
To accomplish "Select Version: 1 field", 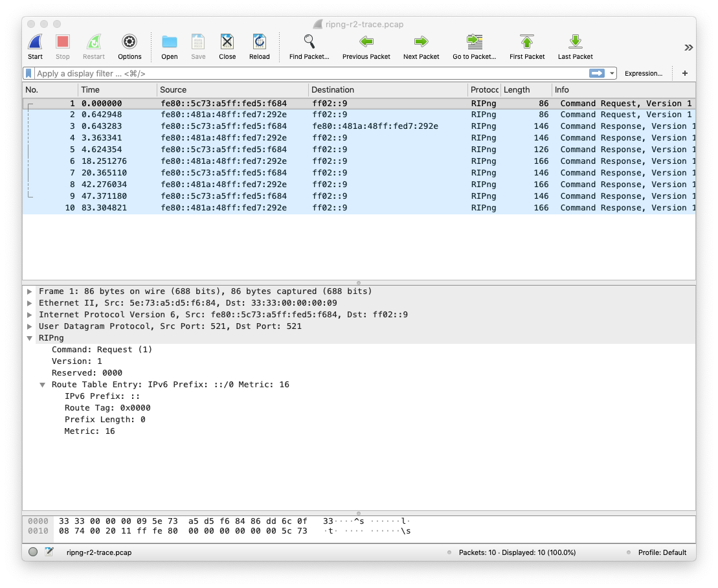I will pyautogui.click(x=76, y=361).
